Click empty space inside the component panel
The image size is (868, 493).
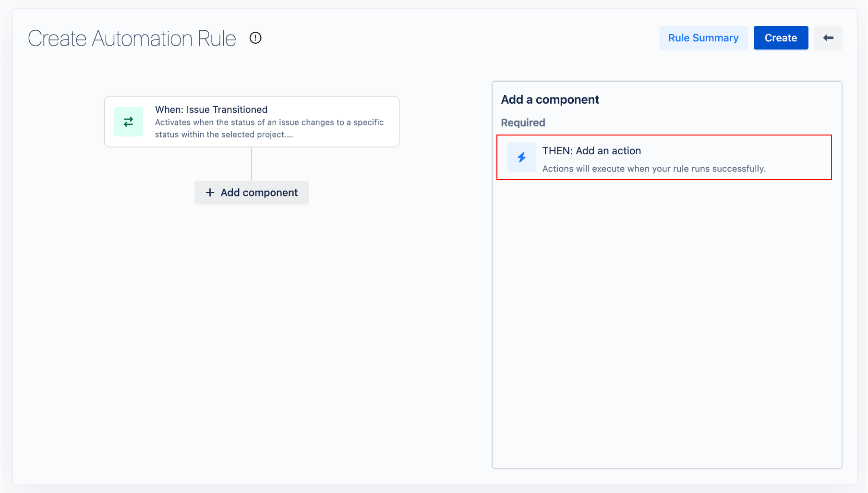pyautogui.click(x=666, y=322)
